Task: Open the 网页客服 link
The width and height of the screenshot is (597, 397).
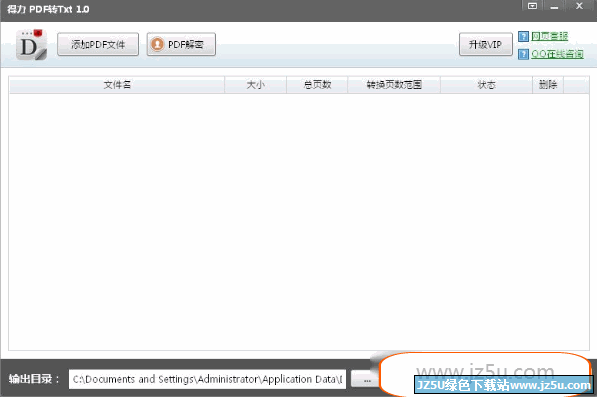Action: 549,36
